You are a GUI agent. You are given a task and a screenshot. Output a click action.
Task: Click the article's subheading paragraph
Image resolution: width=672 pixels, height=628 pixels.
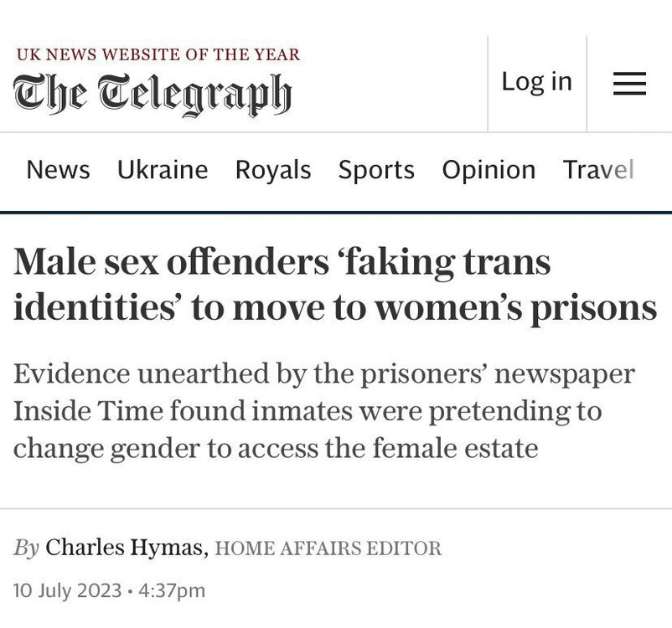click(324, 410)
